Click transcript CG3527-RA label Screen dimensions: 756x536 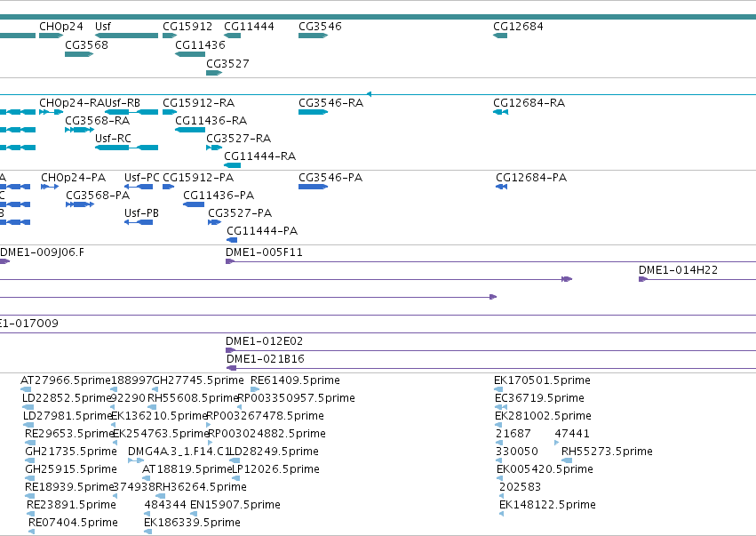(239, 139)
